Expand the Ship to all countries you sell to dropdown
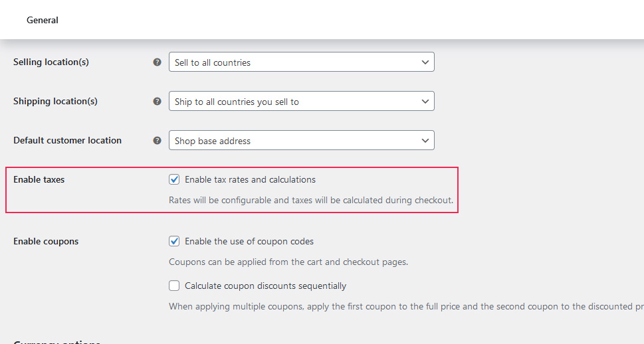644x344 pixels. [301, 102]
